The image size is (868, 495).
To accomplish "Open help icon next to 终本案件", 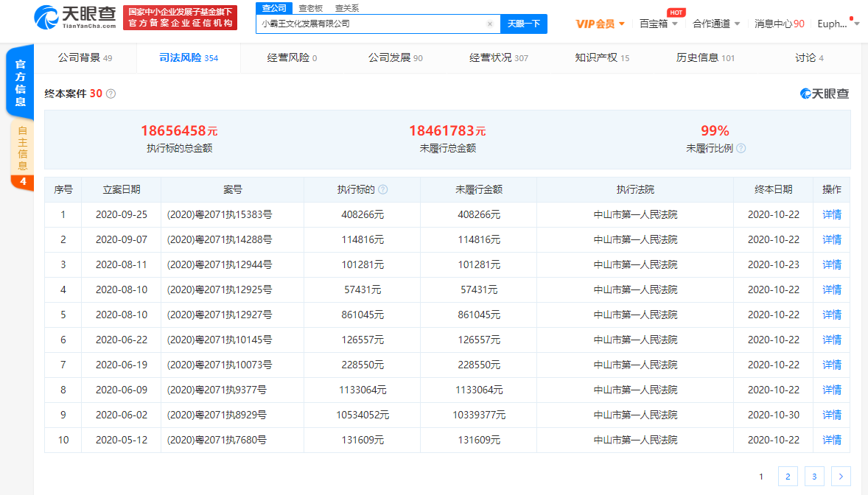I will tap(111, 94).
